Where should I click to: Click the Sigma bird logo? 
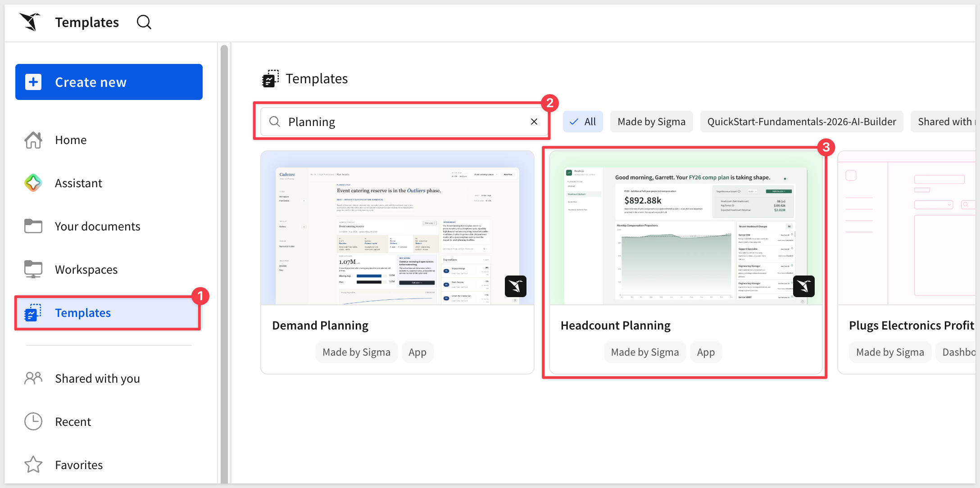[30, 22]
